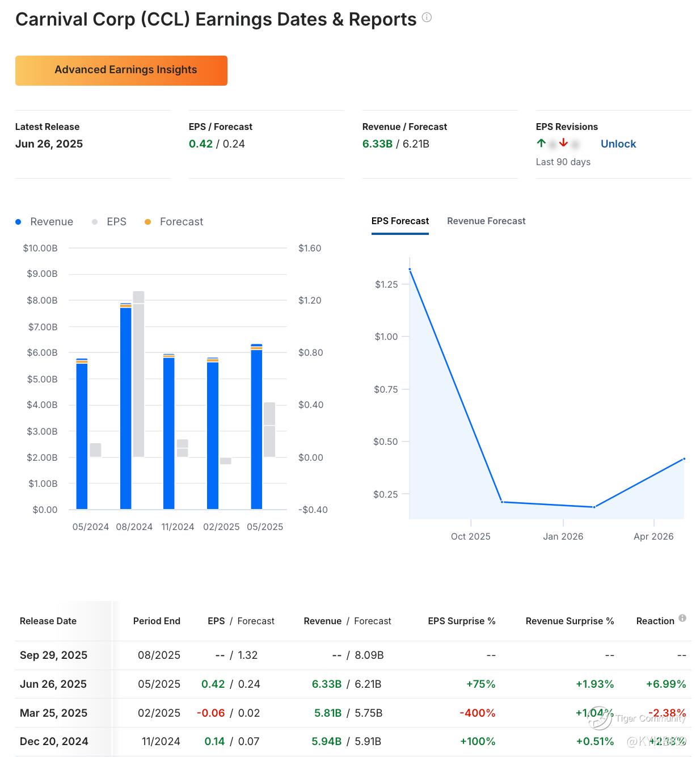The height and width of the screenshot is (757, 700).
Task: Click the +100% EPS surprise value
Action: pyautogui.click(x=478, y=742)
